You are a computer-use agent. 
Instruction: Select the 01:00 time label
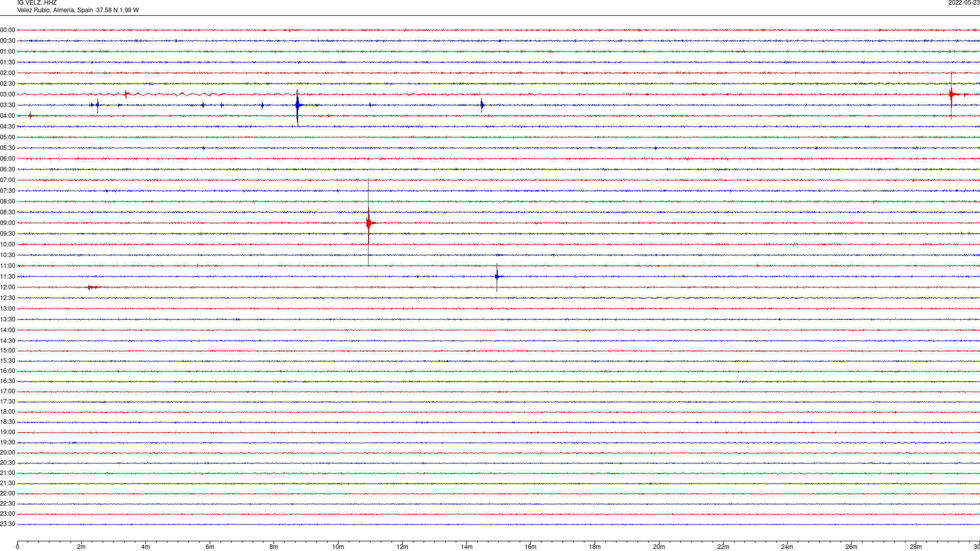[x=8, y=52]
